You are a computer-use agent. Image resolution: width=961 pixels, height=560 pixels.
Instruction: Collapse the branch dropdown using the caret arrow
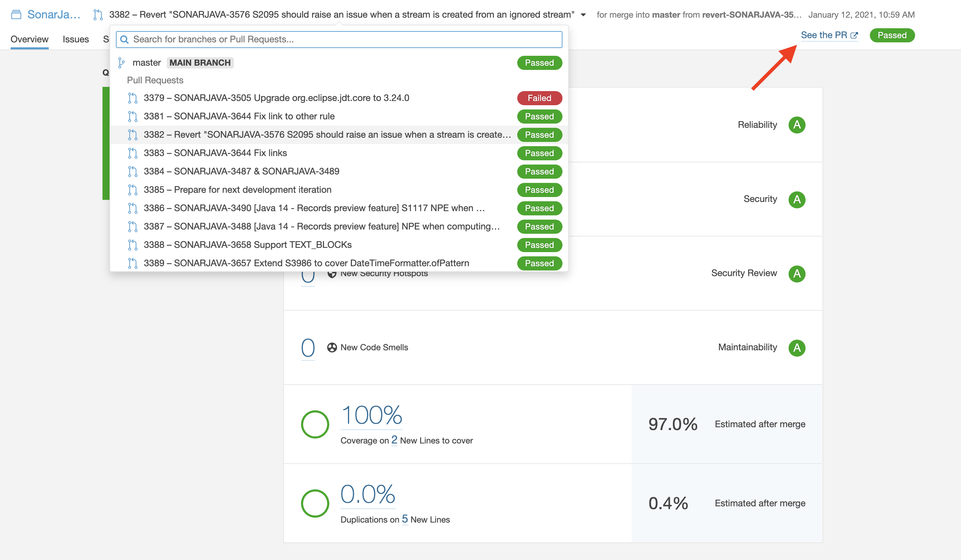pos(583,15)
